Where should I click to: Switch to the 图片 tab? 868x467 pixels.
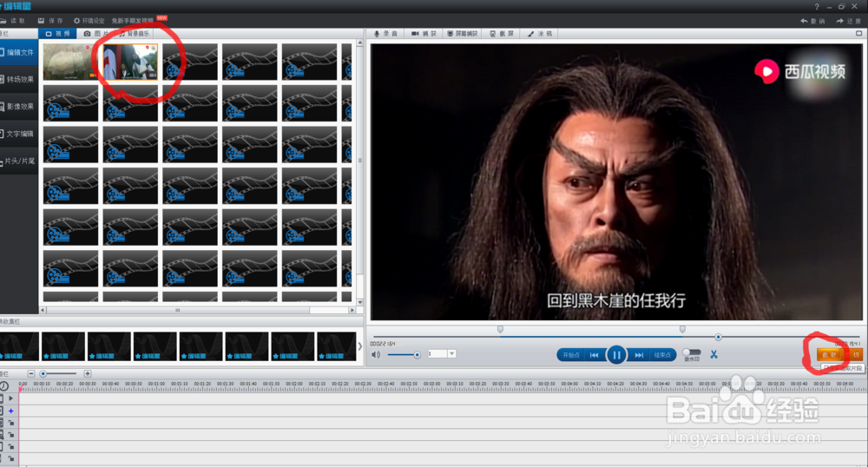point(95,34)
